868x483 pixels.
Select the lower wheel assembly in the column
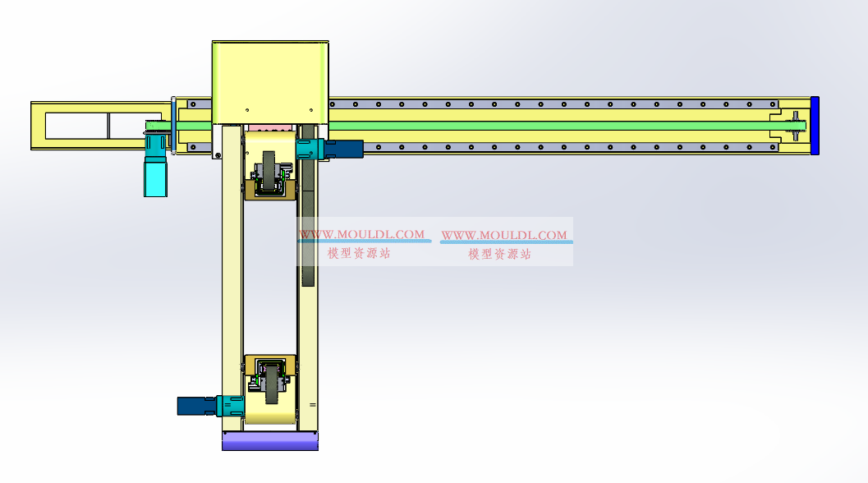click(269, 382)
